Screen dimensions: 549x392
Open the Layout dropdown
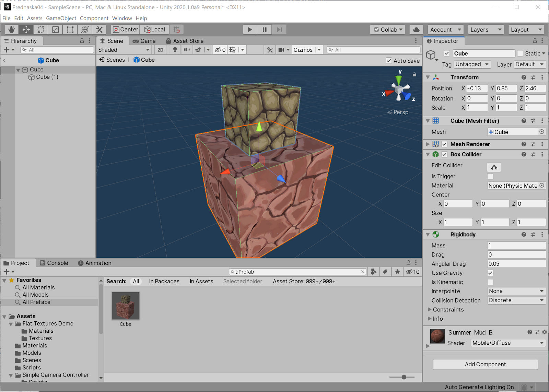pyautogui.click(x=526, y=29)
